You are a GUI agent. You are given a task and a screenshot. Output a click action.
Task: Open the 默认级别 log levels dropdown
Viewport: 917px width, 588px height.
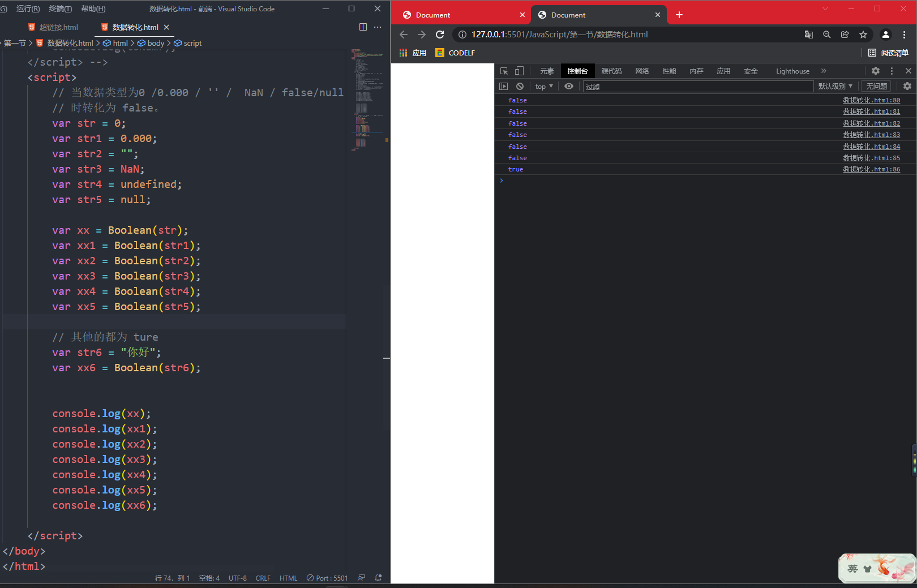click(x=834, y=86)
